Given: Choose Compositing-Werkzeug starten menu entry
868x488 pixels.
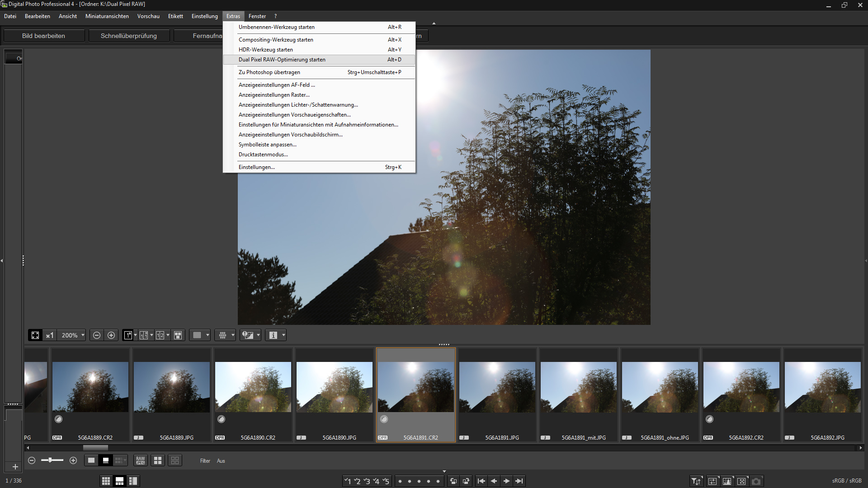Looking at the screenshot, I should click(x=319, y=40).
